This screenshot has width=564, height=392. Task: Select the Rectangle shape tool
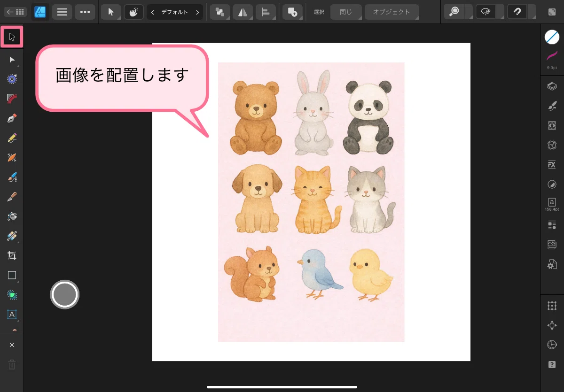[12, 275]
